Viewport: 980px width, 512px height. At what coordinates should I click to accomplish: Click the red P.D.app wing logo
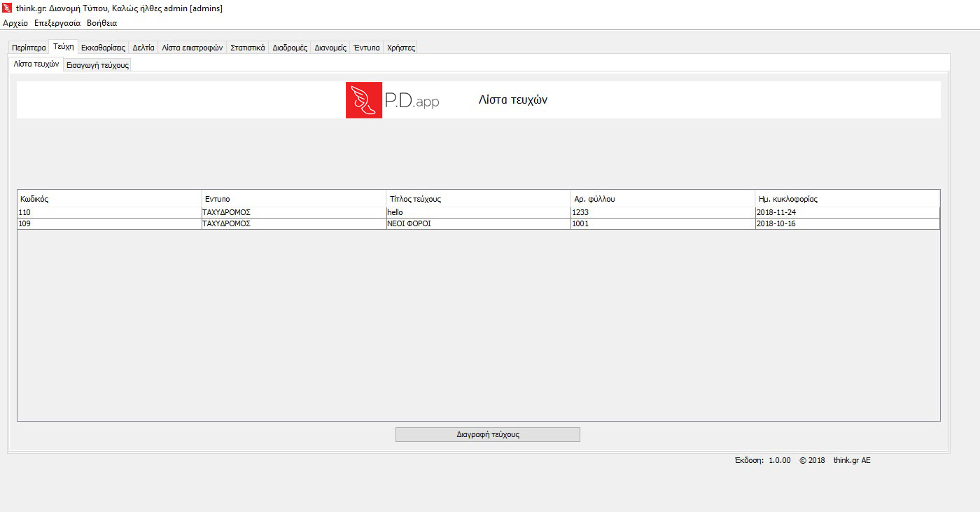click(x=364, y=100)
